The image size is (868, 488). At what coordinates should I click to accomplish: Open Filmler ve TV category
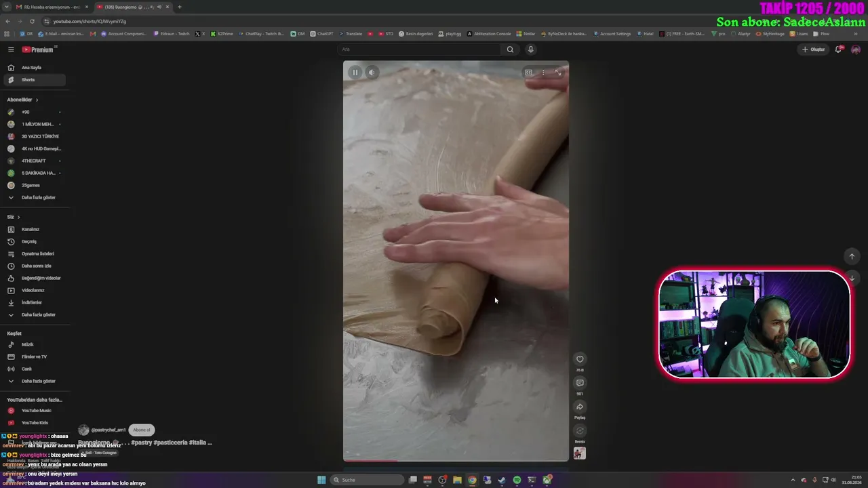coord(34,357)
